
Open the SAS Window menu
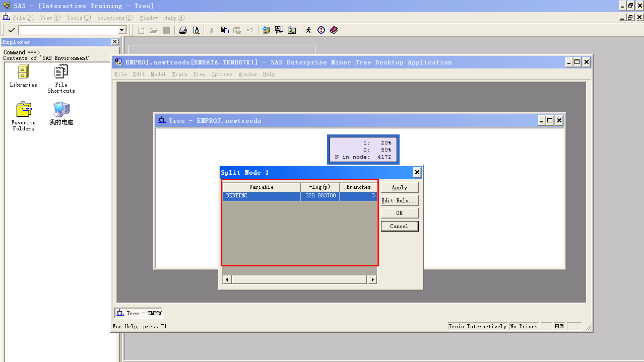coord(149,18)
